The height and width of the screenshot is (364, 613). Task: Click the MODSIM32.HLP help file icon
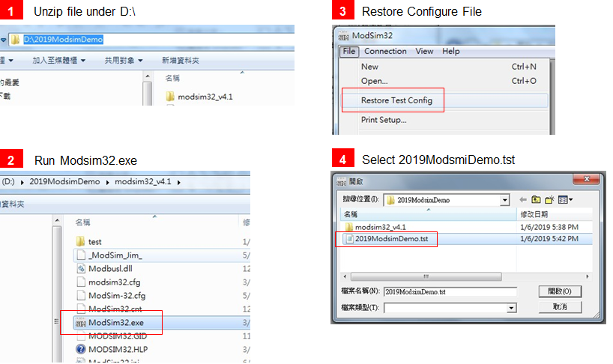81,349
